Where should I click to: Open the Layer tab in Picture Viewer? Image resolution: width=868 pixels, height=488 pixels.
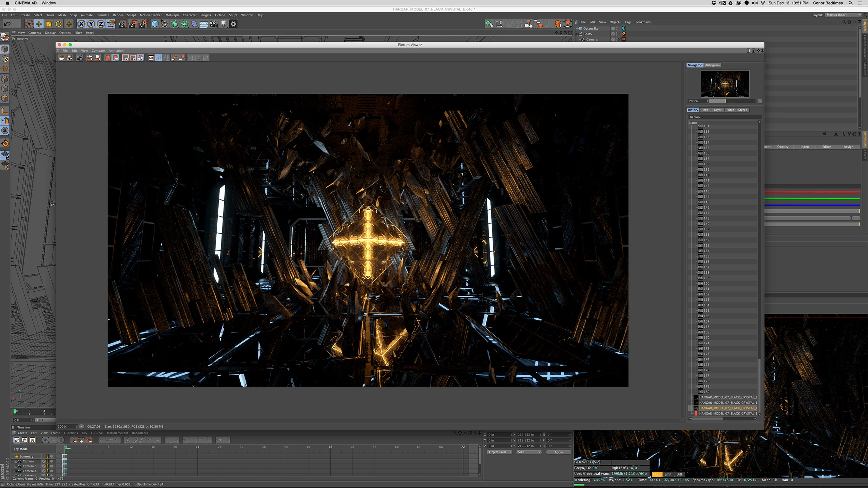[x=717, y=110]
